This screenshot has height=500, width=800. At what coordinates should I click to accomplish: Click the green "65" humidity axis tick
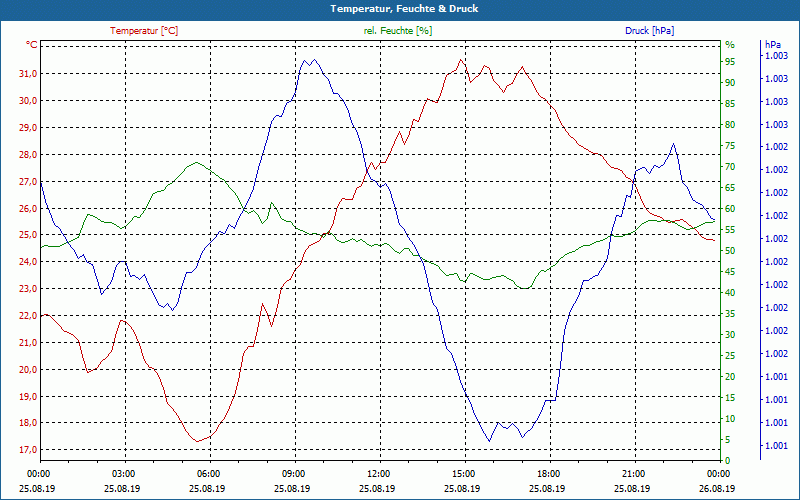click(730, 188)
